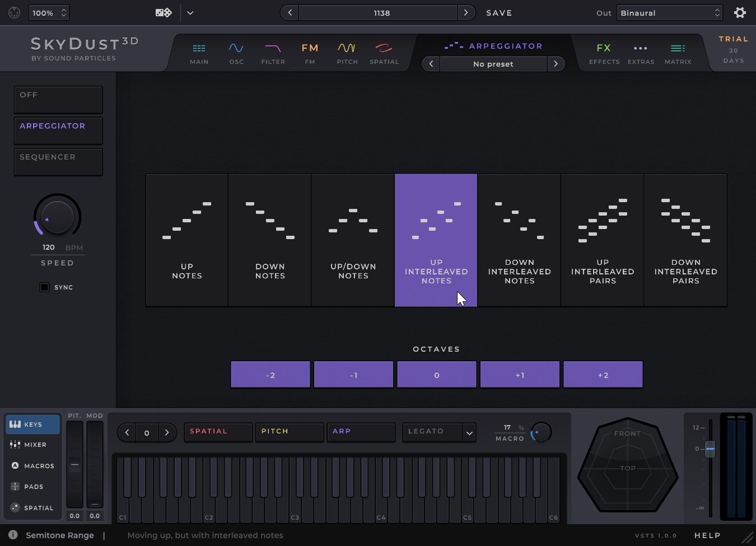This screenshot has width=756, height=546.
Task: Go to next preset after 1138
Action: pyautogui.click(x=466, y=12)
